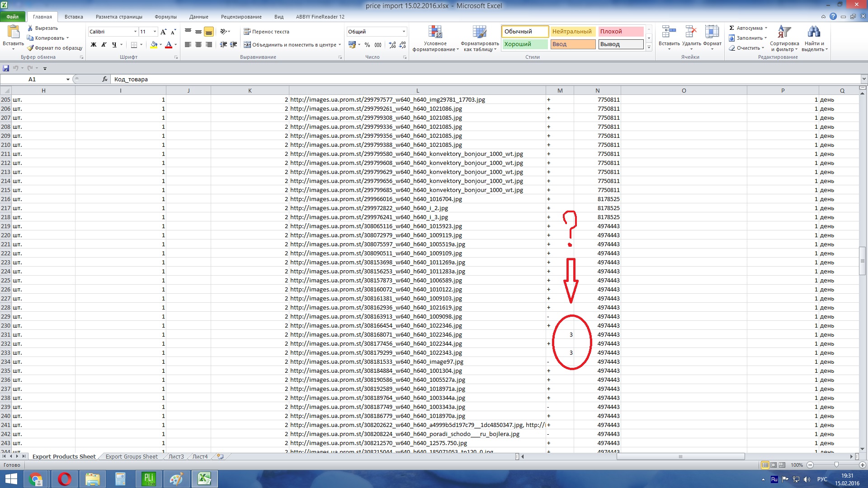Image resolution: width=868 pixels, height=488 pixels.
Task: Select column L header
Action: [x=417, y=91]
